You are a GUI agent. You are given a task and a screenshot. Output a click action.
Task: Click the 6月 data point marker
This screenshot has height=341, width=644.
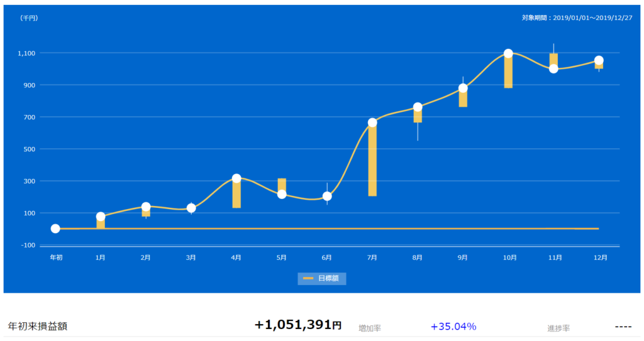327,197
